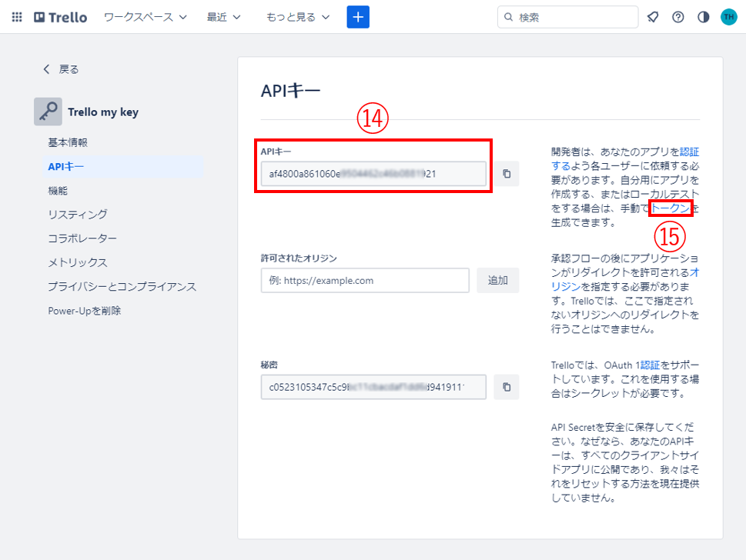Expand the もっと見る dropdown
The width and height of the screenshot is (746, 560).
(297, 17)
